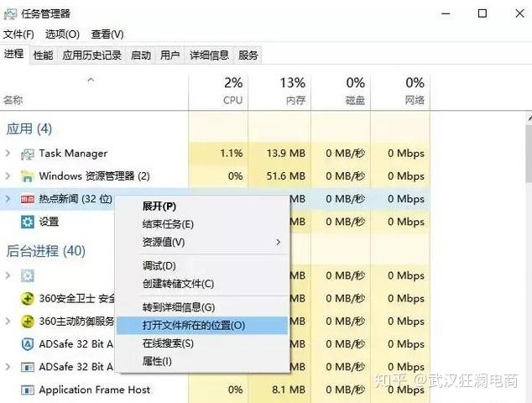Select the 设置 process name

49,222
